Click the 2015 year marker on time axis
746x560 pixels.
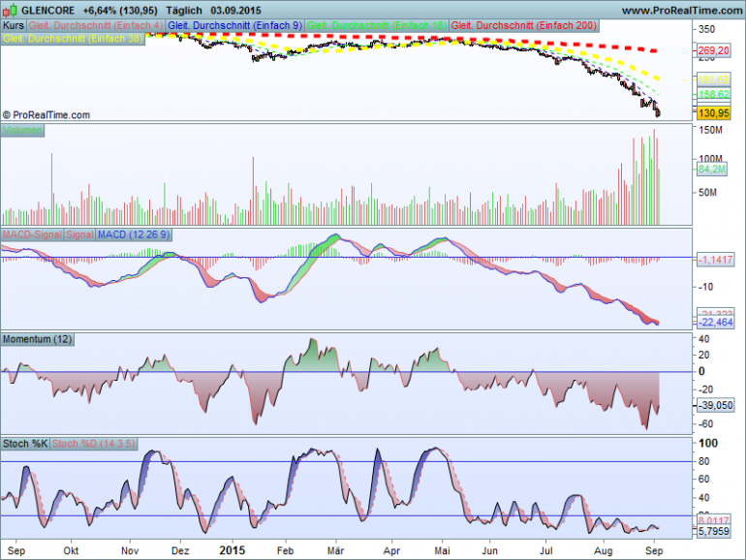[233, 550]
